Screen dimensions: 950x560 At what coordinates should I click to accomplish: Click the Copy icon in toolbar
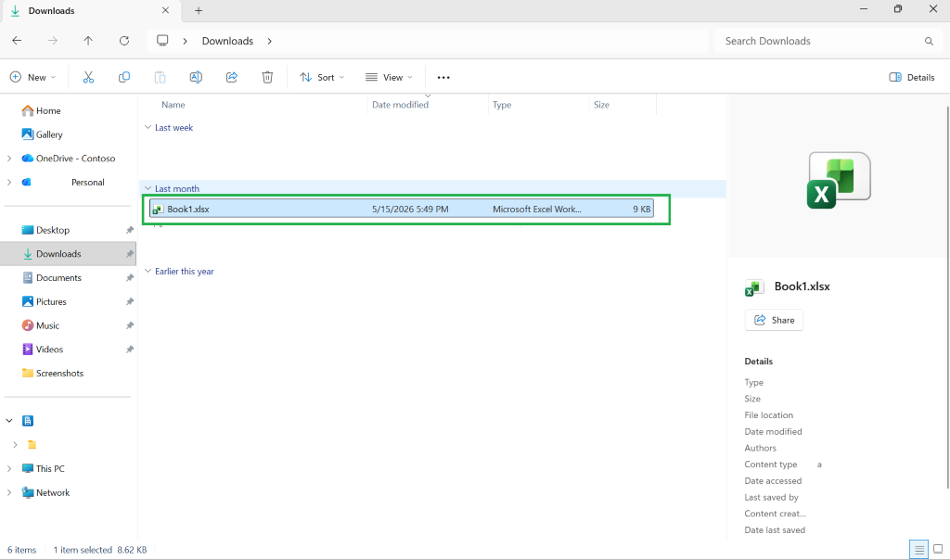pos(124,77)
